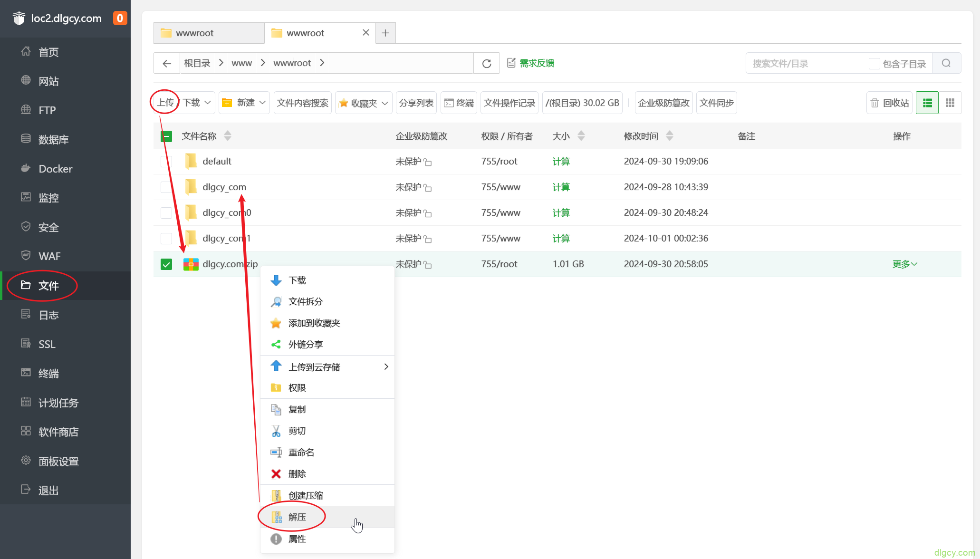Click the 上传 upload button
Screen dimensions: 980x559
165,103
